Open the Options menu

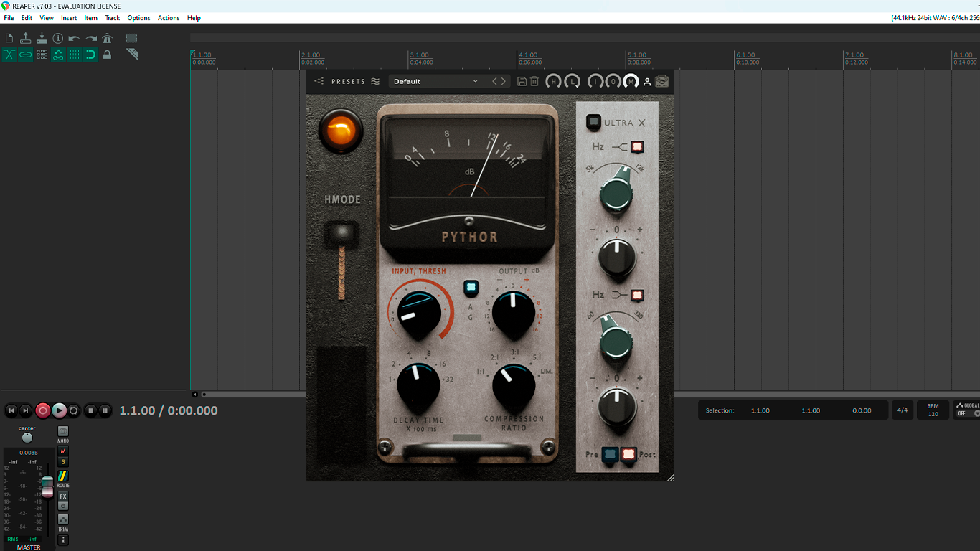point(138,18)
